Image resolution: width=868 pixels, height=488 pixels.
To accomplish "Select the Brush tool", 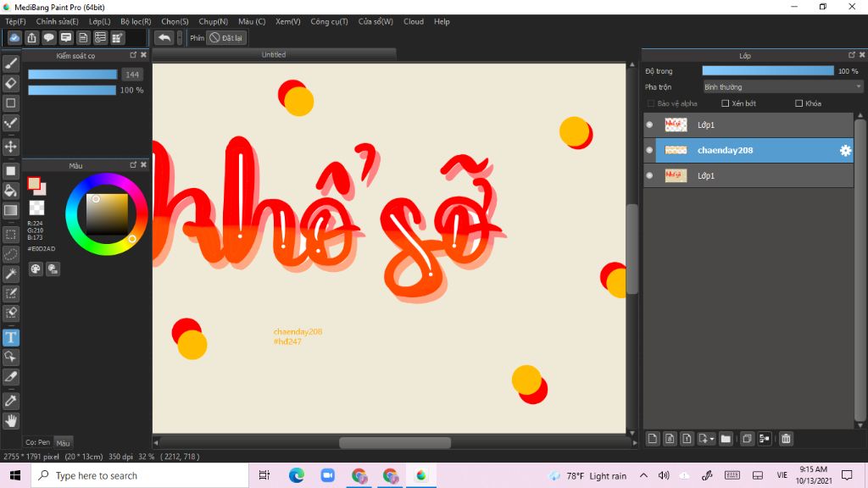I will (x=10, y=64).
